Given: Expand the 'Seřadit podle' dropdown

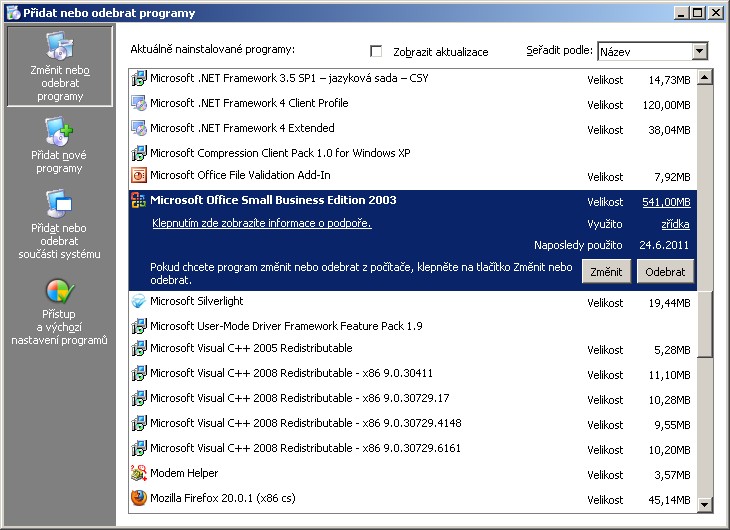Looking at the screenshot, I should pos(699,51).
